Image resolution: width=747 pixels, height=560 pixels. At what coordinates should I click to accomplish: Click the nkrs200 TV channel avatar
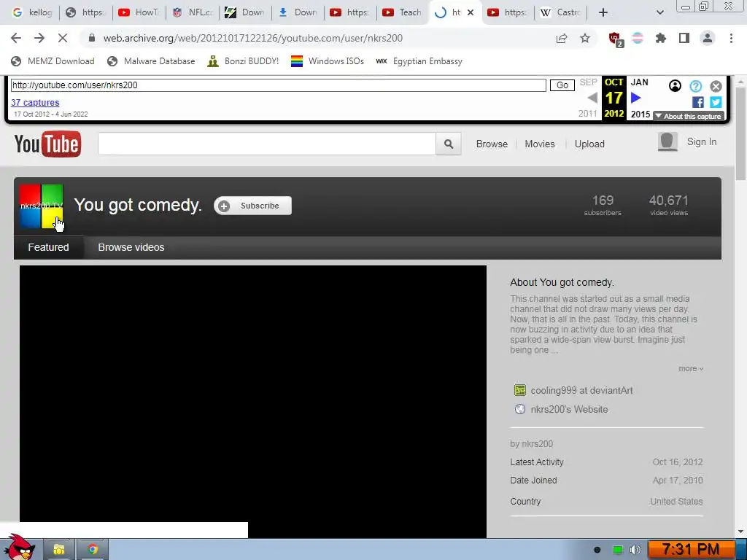[42, 206]
